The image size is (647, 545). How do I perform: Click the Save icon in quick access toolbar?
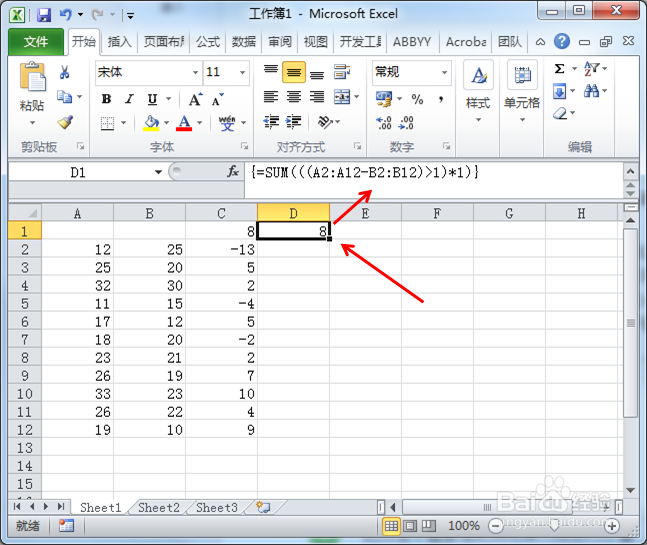[44, 15]
